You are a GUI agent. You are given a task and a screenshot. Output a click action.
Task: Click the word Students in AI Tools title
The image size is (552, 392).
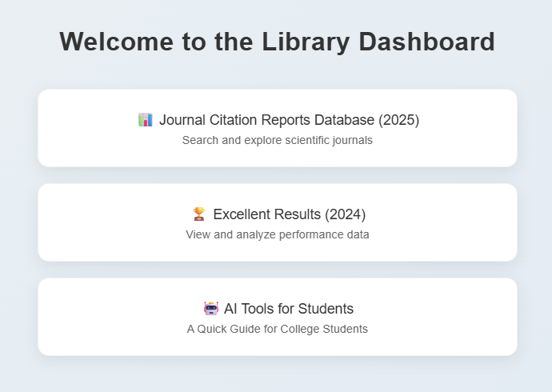click(x=326, y=309)
